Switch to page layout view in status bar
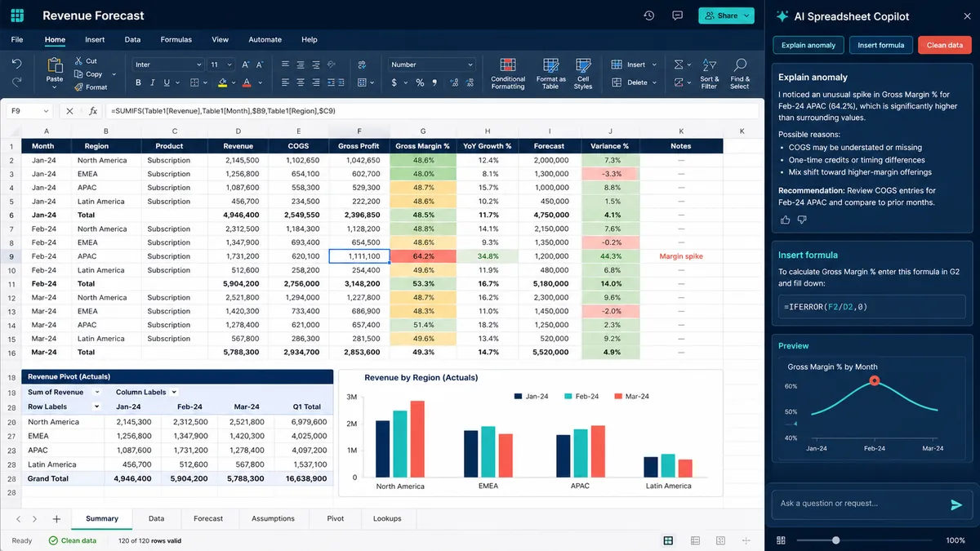Screen dimensions: 980x551 695,540
